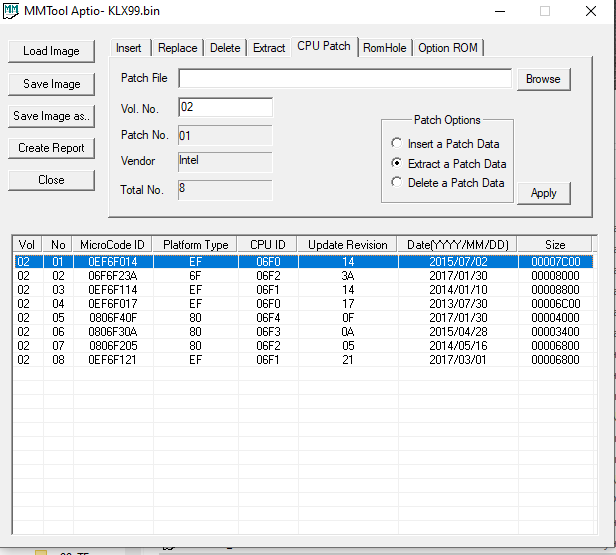The height and width of the screenshot is (555, 616).
Task: Select microcode row 06F6F23A
Action: pos(303,276)
